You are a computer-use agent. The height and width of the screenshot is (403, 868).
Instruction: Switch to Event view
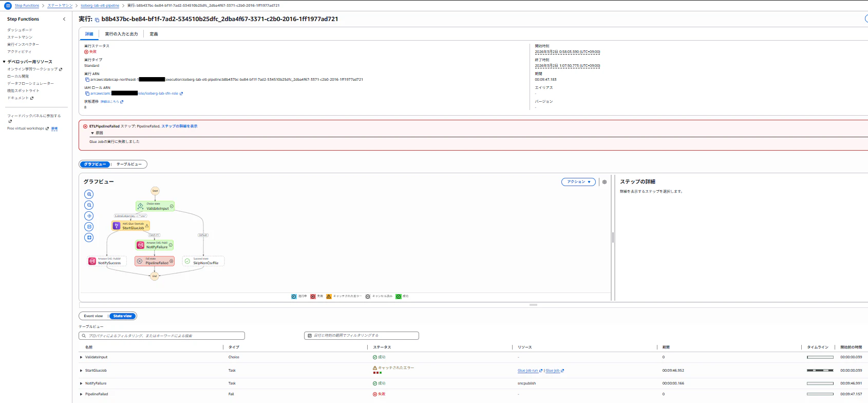(93, 316)
